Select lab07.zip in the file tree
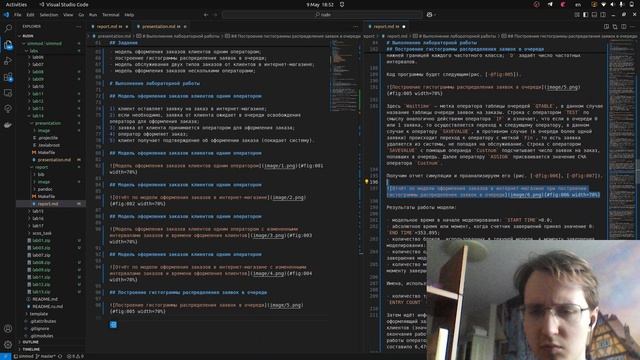Screen dimensions: 640x360 pyautogui.click(x=41, y=255)
